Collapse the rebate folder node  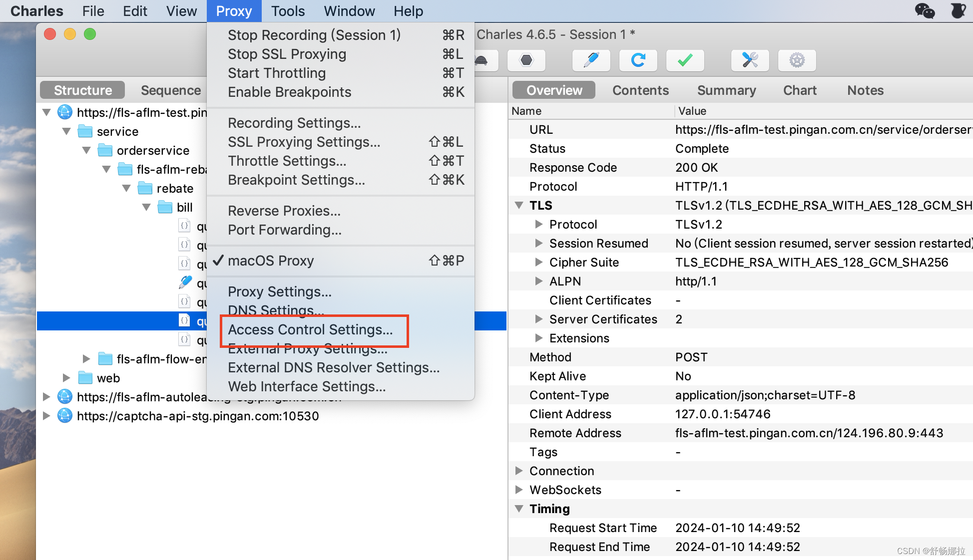pos(126,188)
